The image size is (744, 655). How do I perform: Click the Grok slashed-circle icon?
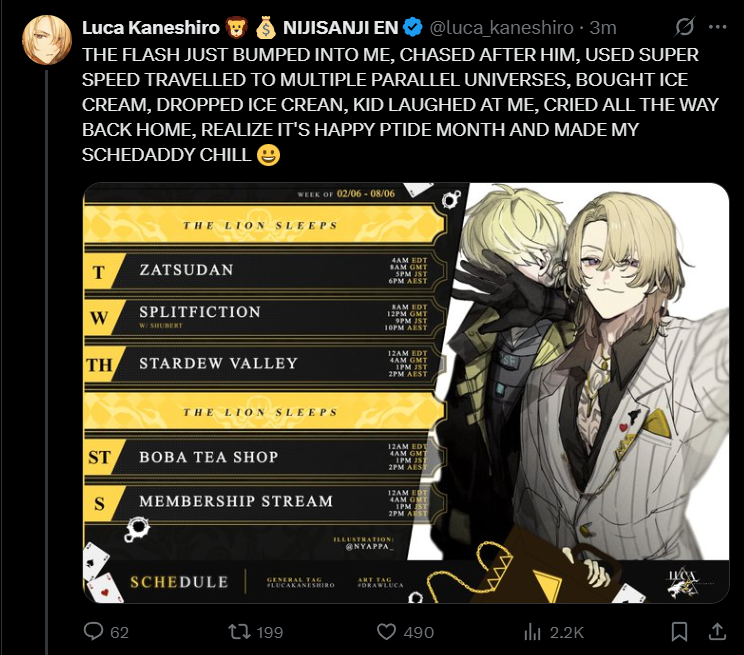click(685, 27)
